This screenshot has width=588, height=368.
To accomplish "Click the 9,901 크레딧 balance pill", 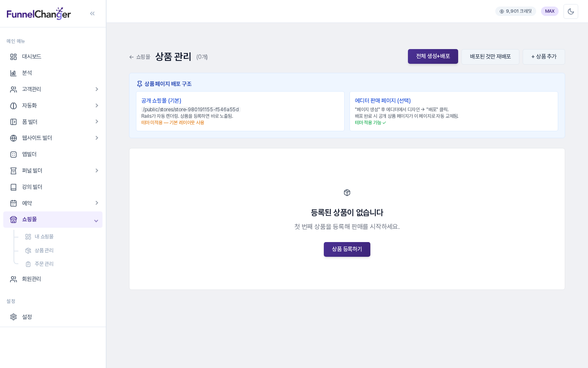I will [516, 11].
